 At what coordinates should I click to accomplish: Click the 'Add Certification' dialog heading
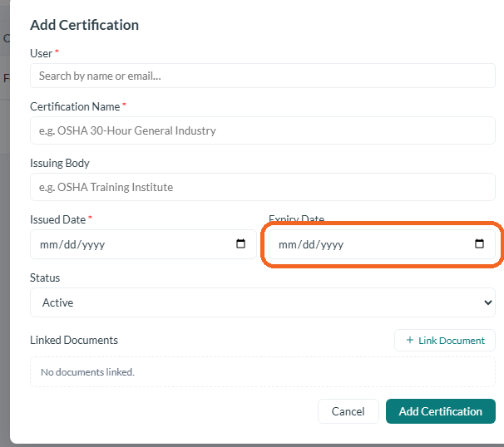pyautogui.click(x=85, y=25)
